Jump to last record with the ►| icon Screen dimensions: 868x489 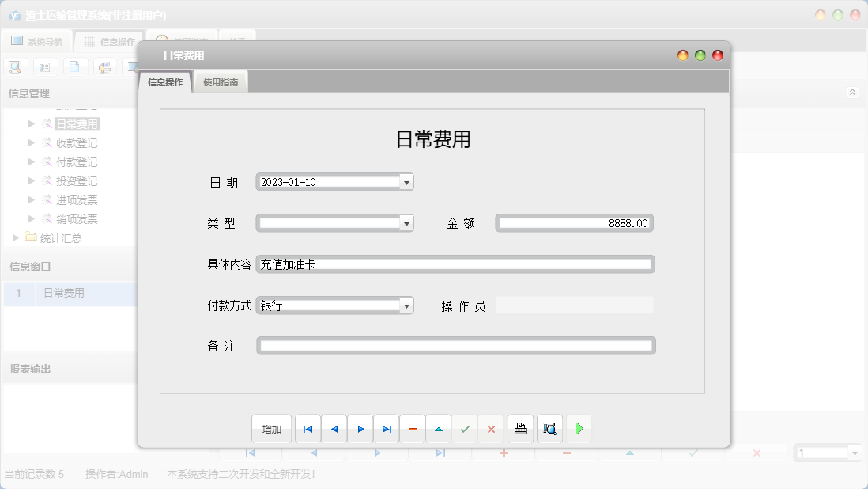click(386, 428)
